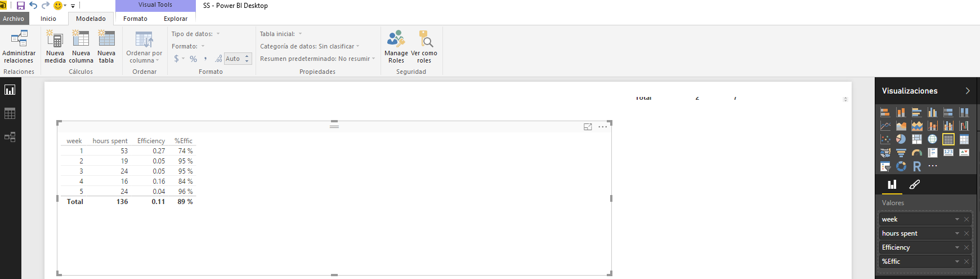Click the Efficiency column header
980x279 pixels.
151,141
